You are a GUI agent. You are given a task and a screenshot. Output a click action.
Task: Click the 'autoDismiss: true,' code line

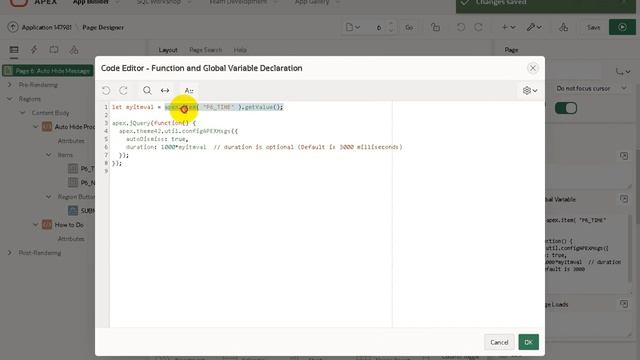click(157, 139)
